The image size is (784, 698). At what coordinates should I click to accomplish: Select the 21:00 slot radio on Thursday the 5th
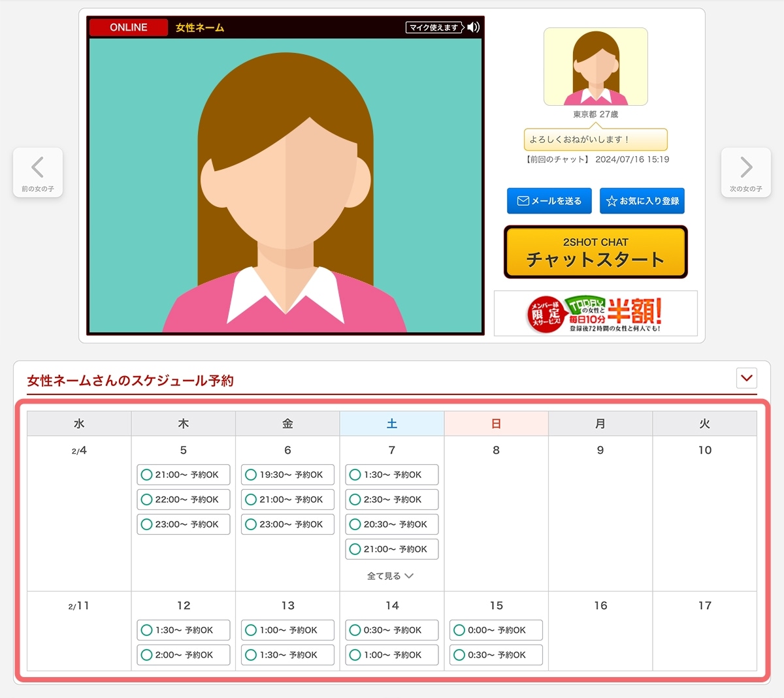coord(146,475)
